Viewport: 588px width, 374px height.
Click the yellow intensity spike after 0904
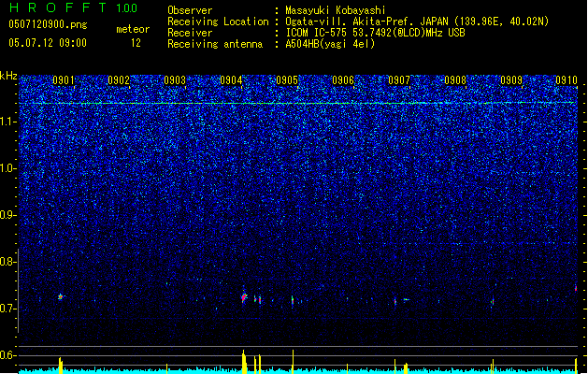(x=244, y=362)
